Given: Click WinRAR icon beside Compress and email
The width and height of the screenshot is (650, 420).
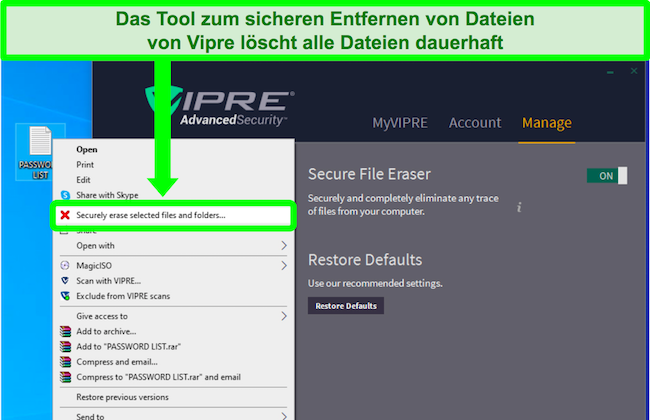Looking at the screenshot, I should 65,362.
